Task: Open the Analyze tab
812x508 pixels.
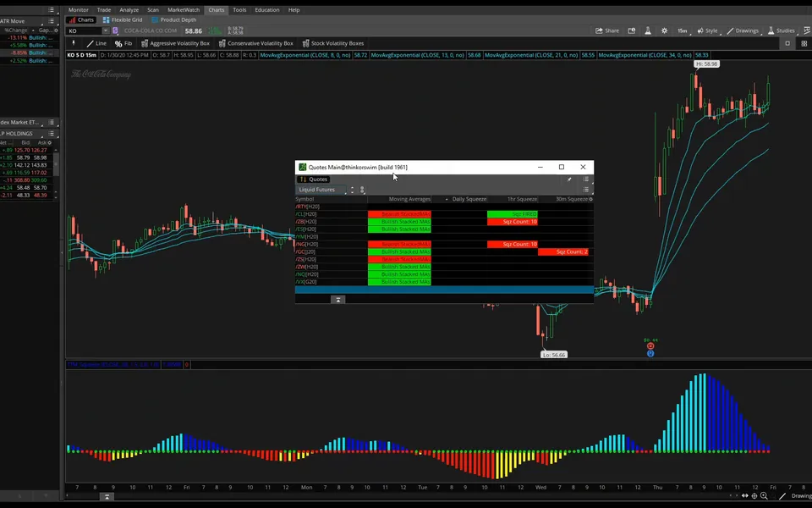Action: 129,10
